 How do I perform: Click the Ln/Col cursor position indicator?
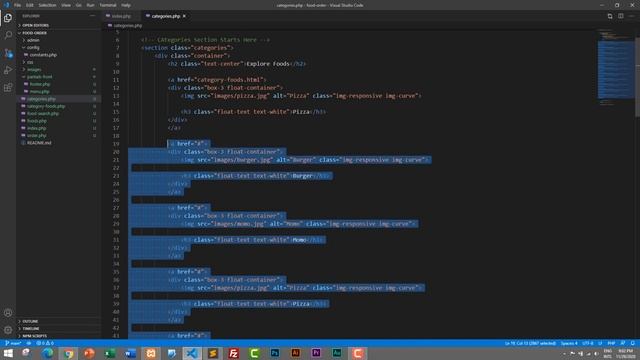point(530,343)
